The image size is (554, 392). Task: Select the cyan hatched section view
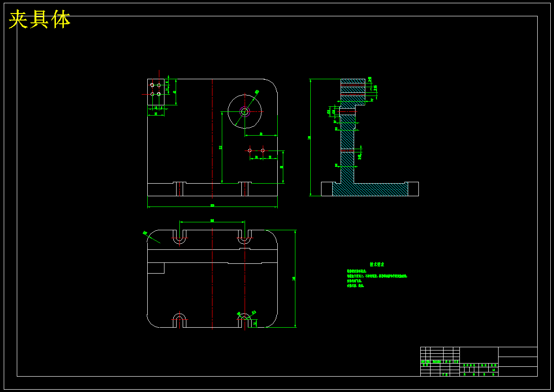370,138
